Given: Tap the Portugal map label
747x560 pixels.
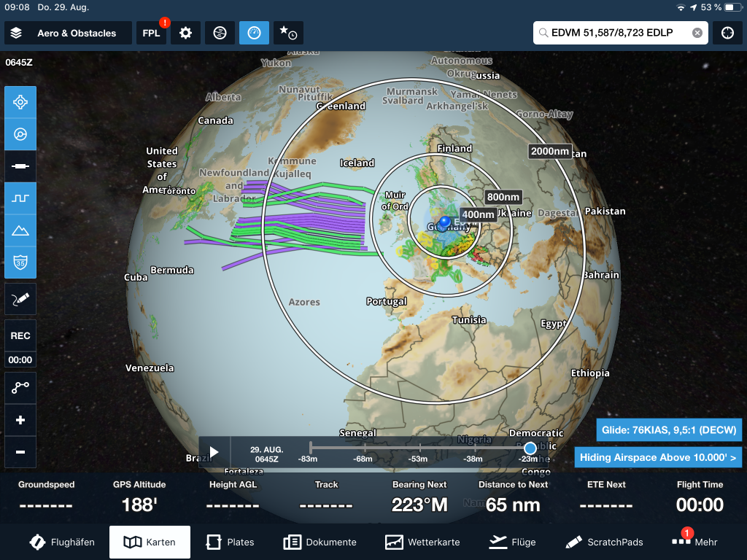Looking at the screenshot, I should click(x=387, y=301).
